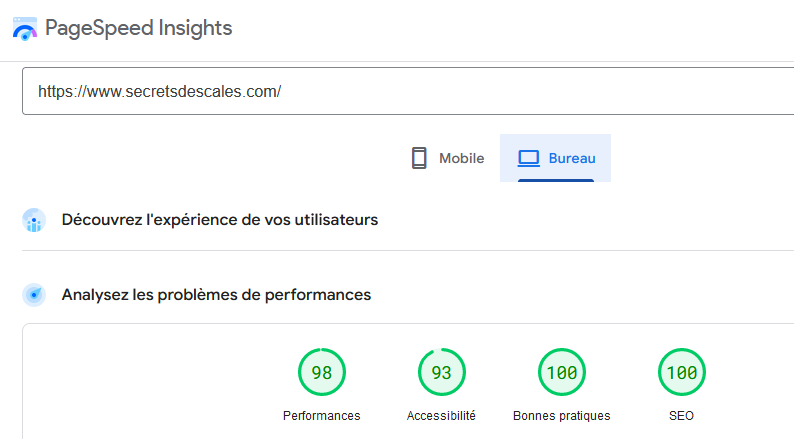Select the Bureau tab

coord(555,158)
